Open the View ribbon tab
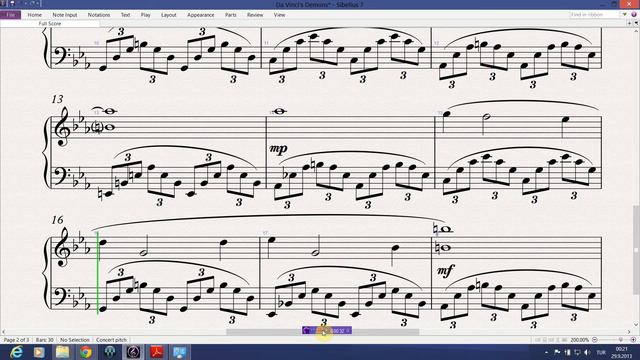 (279, 15)
